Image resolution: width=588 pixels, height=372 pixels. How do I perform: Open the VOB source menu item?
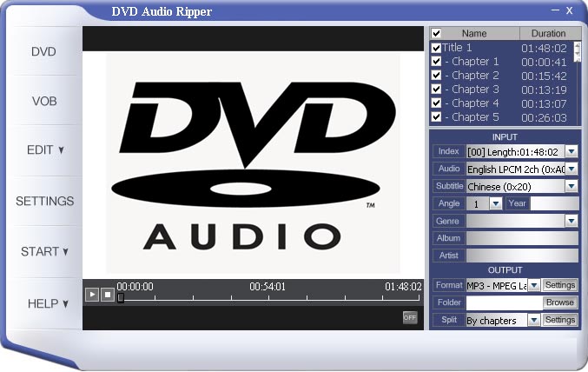click(44, 101)
